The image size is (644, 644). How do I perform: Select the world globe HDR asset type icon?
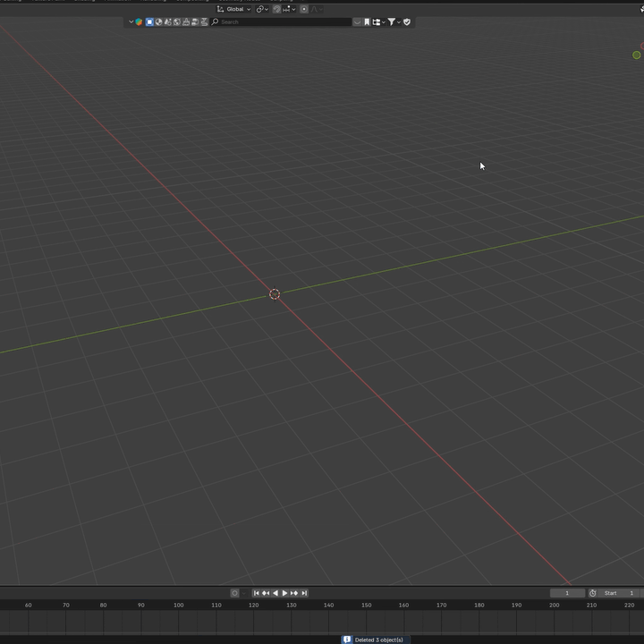(176, 21)
